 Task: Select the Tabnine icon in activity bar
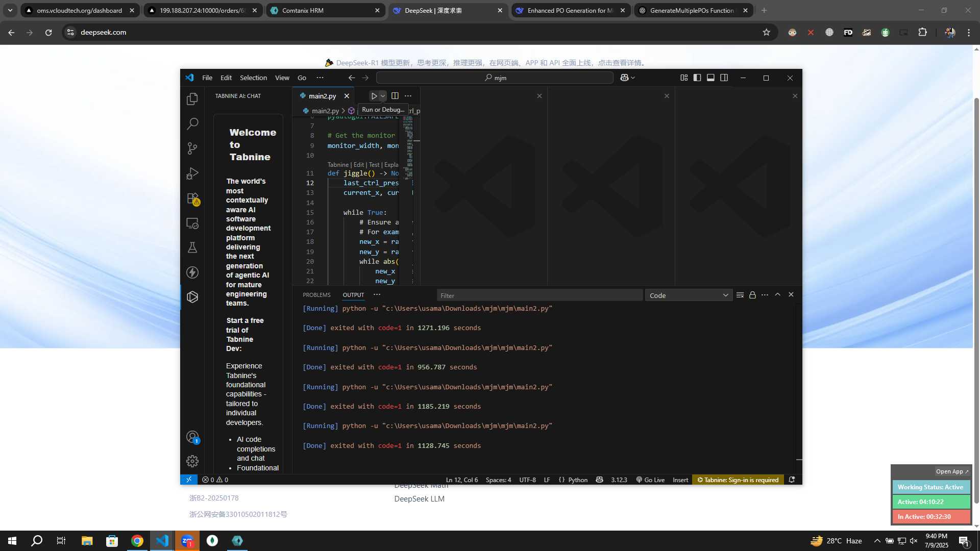[192, 297]
